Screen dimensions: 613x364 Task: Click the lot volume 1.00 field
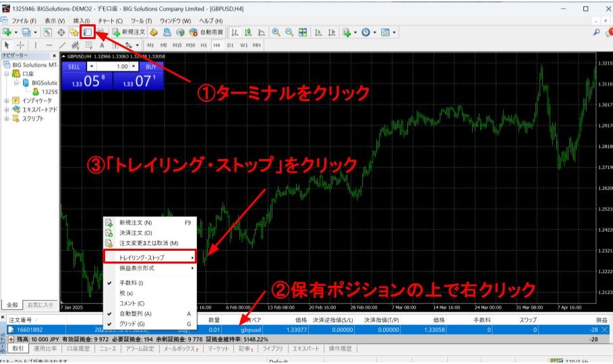[x=113, y=67]
